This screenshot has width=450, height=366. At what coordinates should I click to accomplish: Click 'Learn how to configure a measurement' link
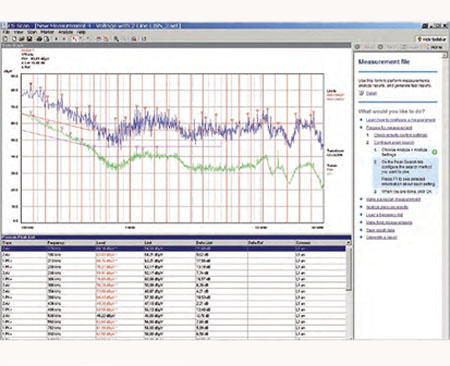click(x=401, y=120)
